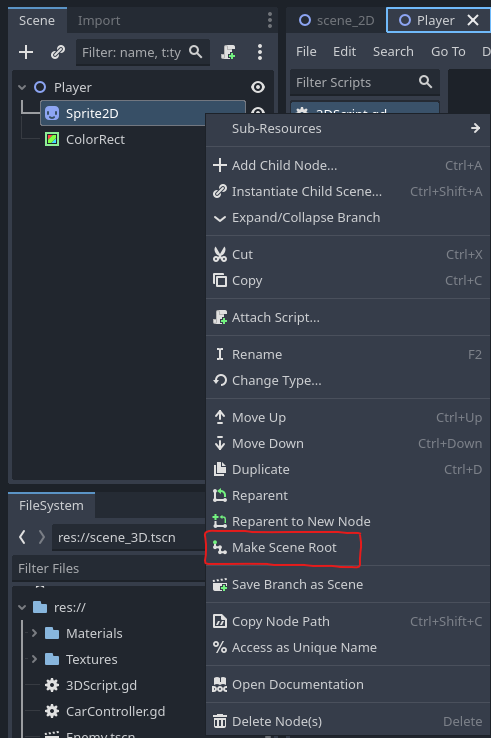The image size is (491, 738).
Task: Click the Instantiate Scene link icon
Action: pyautogui.click(x=57, y=52)
